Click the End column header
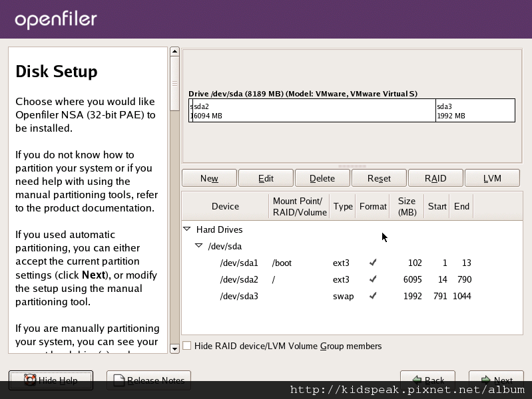This screenshot has height=399, width=532. point(461,206)
